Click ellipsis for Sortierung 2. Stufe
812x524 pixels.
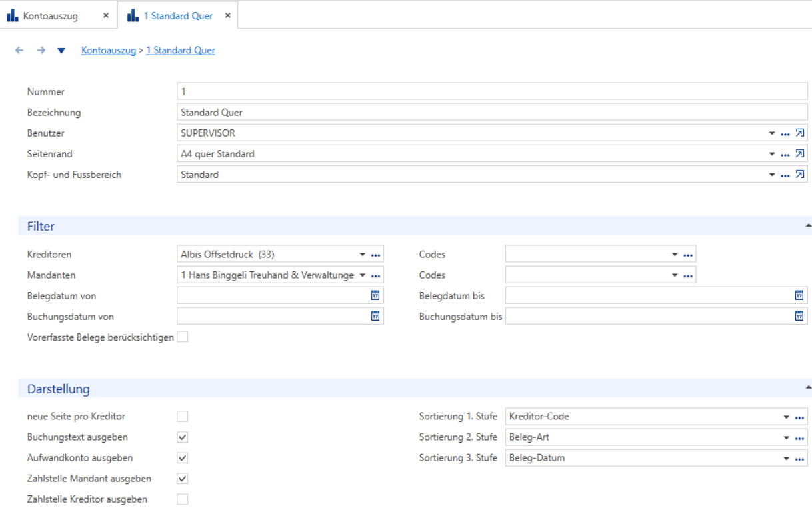click(799, 438)
